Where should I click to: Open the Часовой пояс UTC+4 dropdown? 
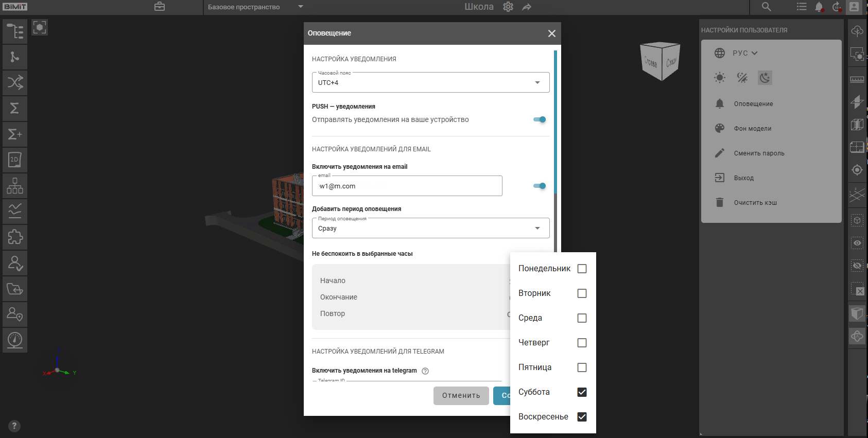pos(430,82)
